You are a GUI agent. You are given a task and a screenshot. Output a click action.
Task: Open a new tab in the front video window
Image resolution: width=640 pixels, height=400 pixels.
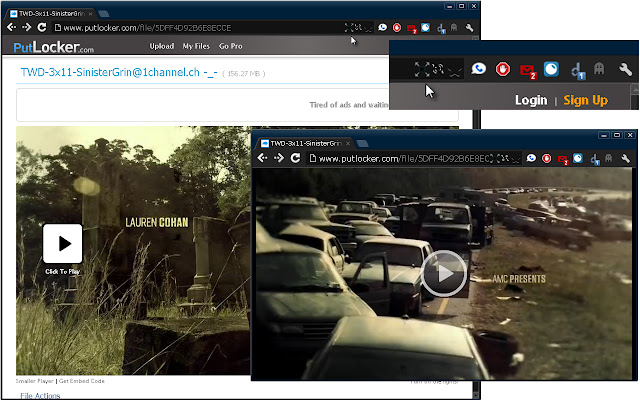point(362,143)
